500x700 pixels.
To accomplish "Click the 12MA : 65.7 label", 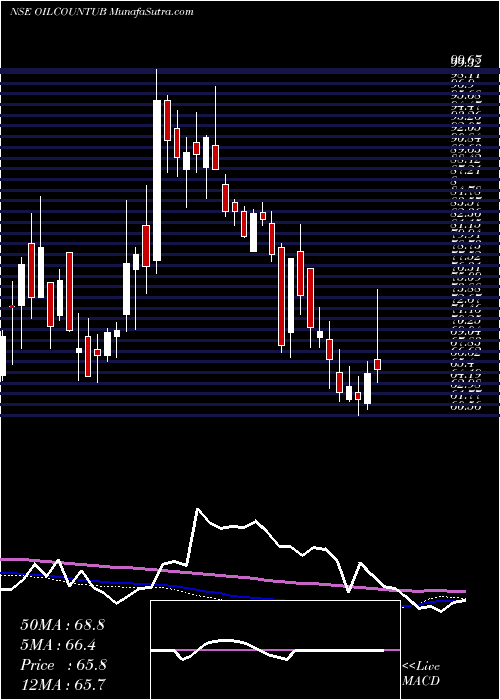I will tap(63, 685).
